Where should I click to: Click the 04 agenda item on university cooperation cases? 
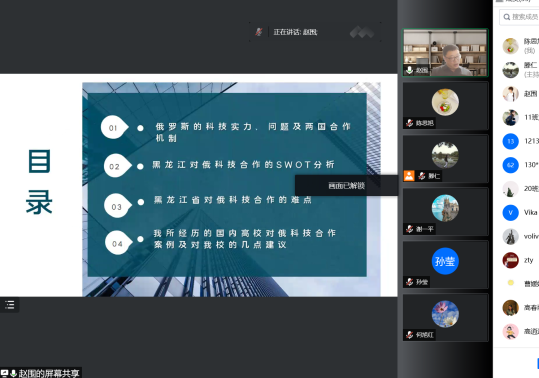(245, 239)
